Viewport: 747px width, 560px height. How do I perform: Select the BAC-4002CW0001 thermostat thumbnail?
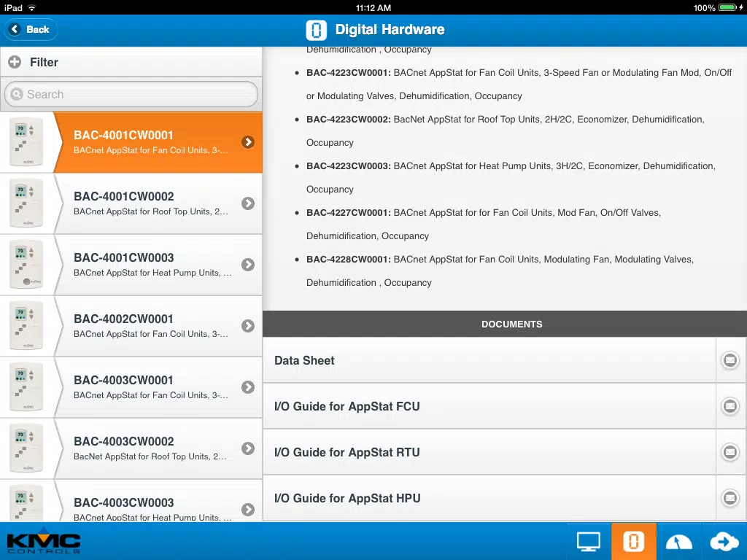pos(26,326)
